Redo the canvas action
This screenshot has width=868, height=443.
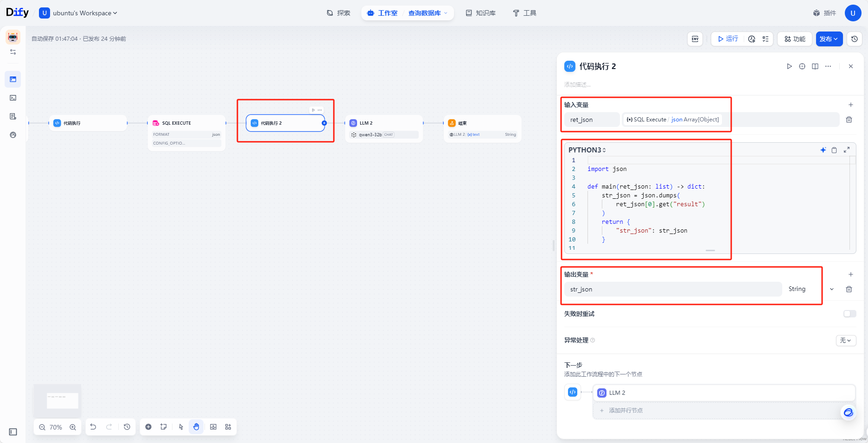(x=109, y=427)
